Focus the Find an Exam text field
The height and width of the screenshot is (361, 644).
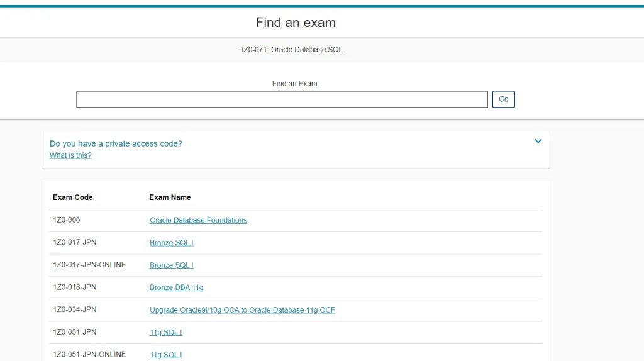pyautogui.click(x=282, y=99)
